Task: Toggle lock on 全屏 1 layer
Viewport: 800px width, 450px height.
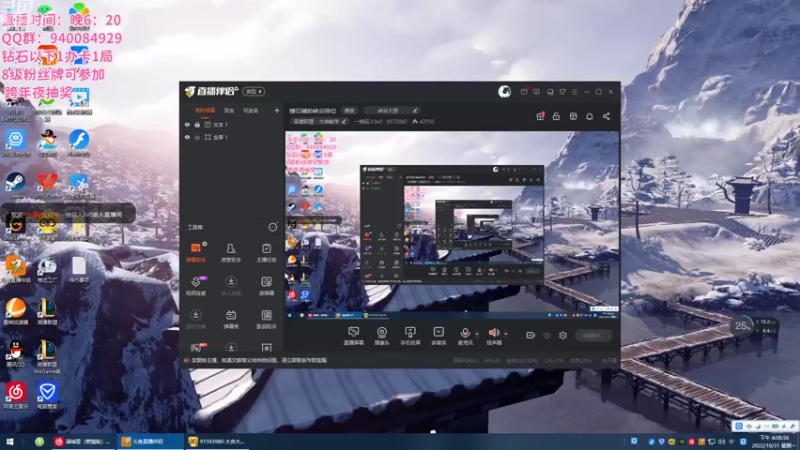Action: (x=197, y=137)
